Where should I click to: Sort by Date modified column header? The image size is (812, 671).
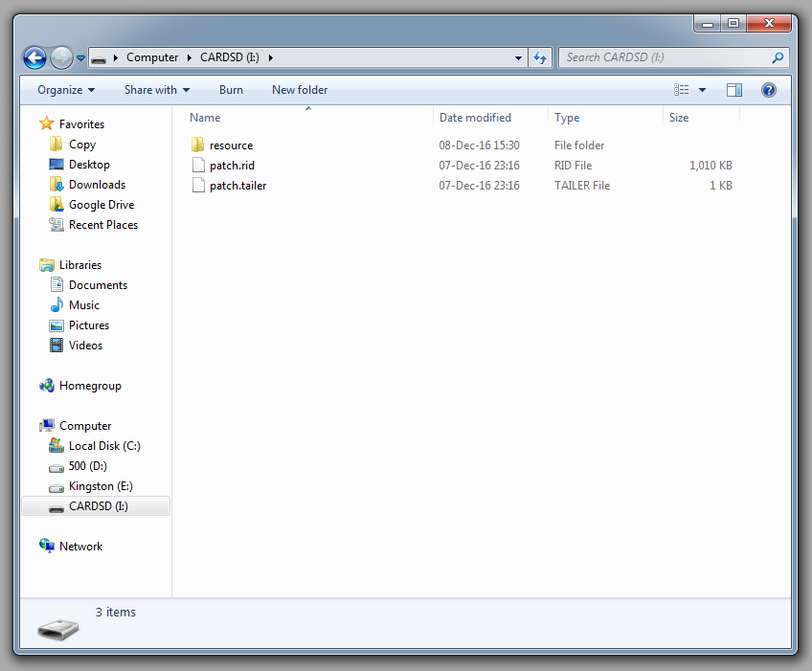coord(475,118)
